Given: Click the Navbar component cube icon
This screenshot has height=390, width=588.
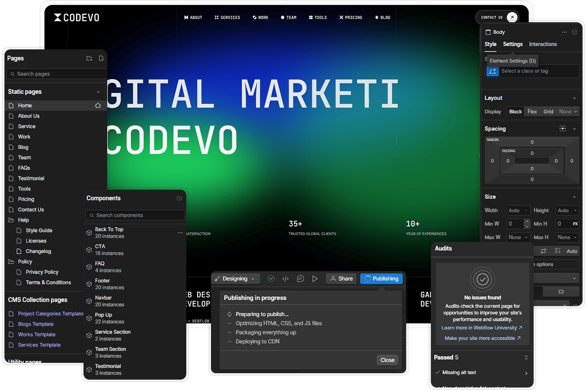Looking at the screenshot, I should [89, 301].
